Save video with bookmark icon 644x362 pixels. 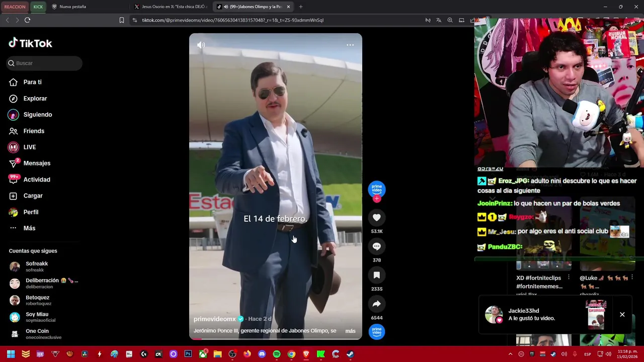tap(377, 275)
